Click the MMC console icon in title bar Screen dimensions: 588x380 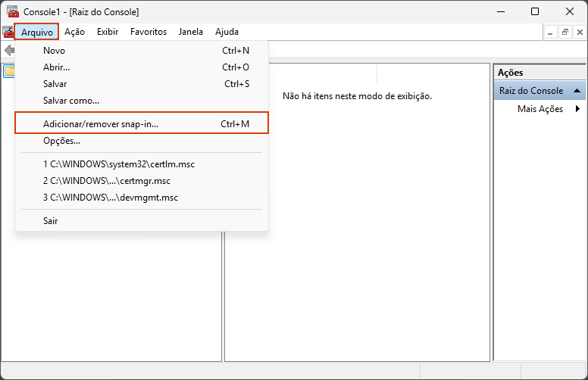(x=12, y=12)
